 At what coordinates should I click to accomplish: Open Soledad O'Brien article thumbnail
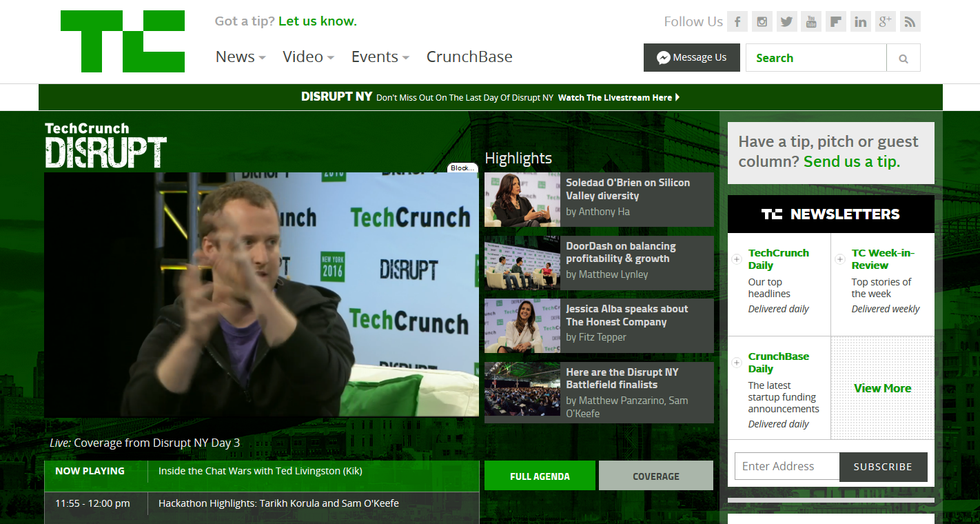pos(522,199)
